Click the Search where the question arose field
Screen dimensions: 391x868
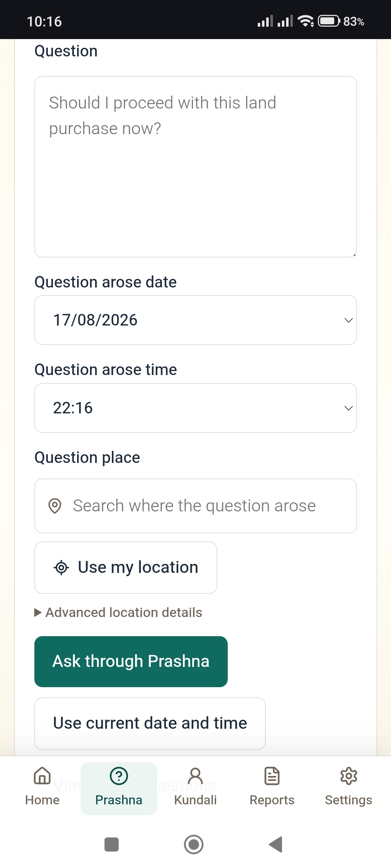coord(195,506)
